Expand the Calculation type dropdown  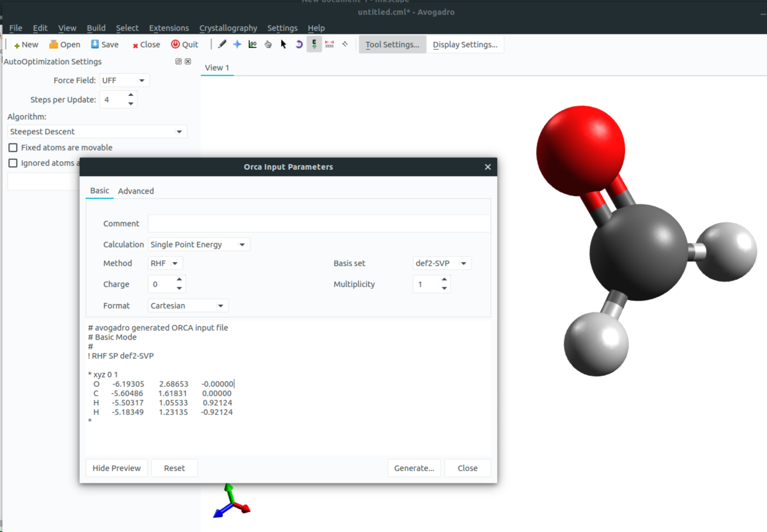click(x=198, y=245)
